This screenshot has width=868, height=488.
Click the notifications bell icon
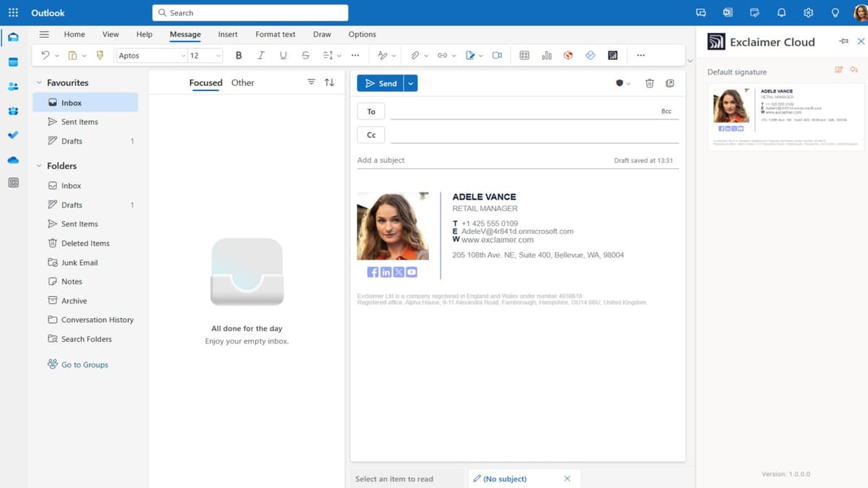point(781,12)
